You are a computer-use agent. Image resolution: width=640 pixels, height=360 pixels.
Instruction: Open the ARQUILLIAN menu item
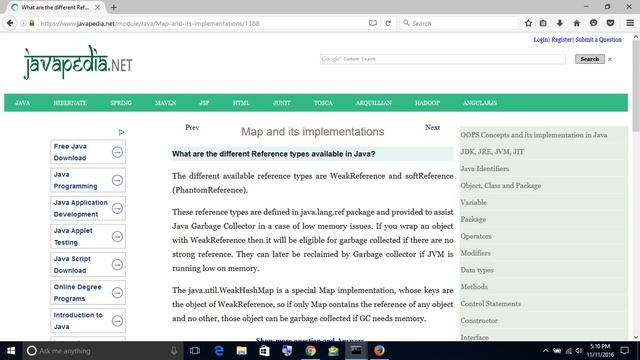pyautogui.click(x=373, y=103)
